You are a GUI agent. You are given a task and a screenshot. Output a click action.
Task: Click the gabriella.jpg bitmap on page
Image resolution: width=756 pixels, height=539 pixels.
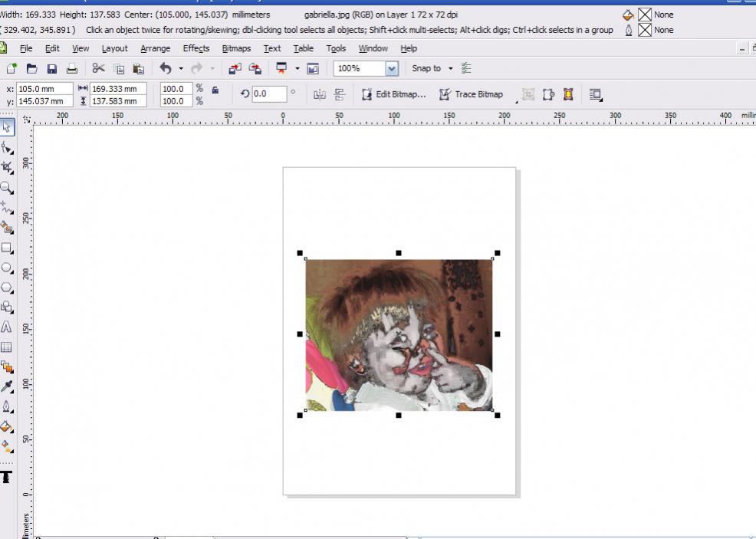pos(399,335)
